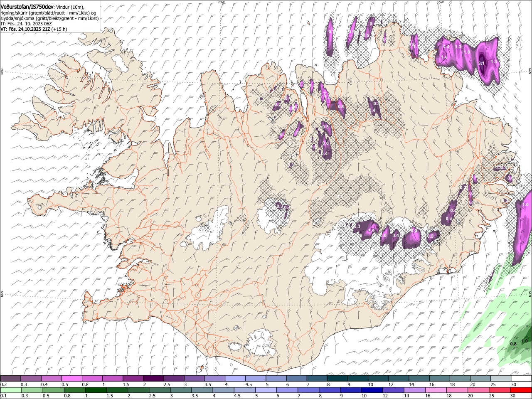Screen dimensions: 532x399
Task: Pick deep navy rain swatch between 10 and 12
Action: point(372,390)
